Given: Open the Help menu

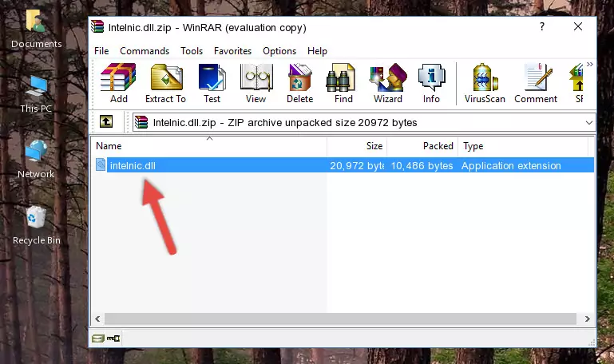Looking at the screenshot, I should pyautogui.click(x=317, y=51).
